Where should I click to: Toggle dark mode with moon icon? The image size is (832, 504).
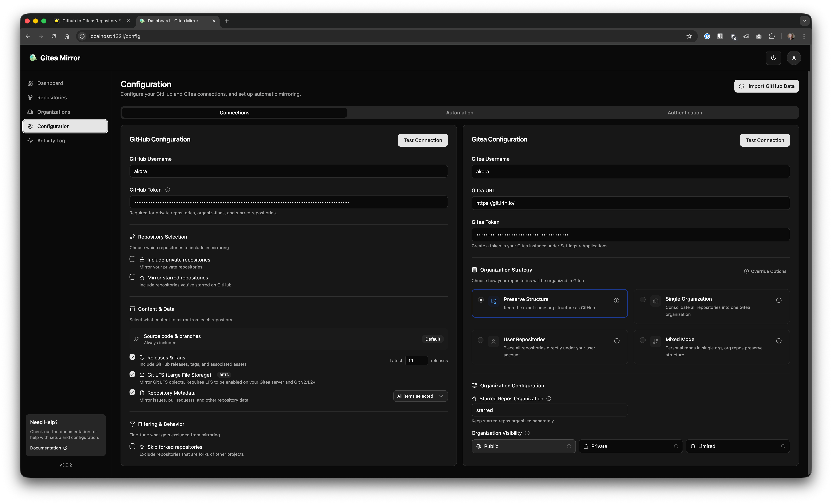point(773,58)
